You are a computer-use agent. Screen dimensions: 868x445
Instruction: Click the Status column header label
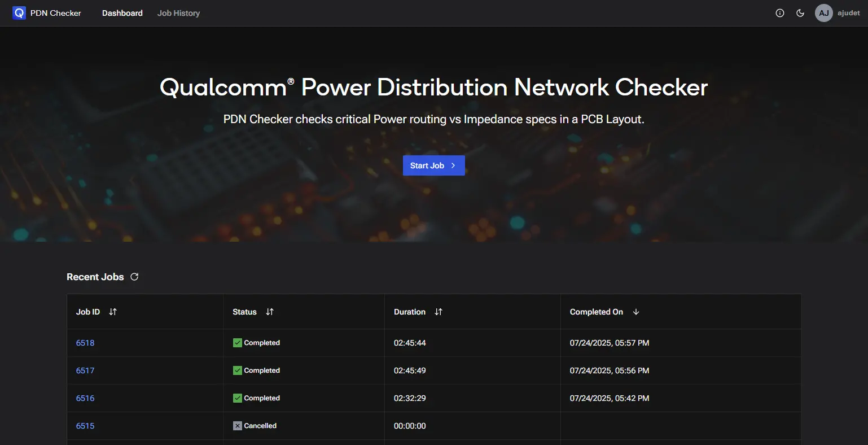coord(244,312)
